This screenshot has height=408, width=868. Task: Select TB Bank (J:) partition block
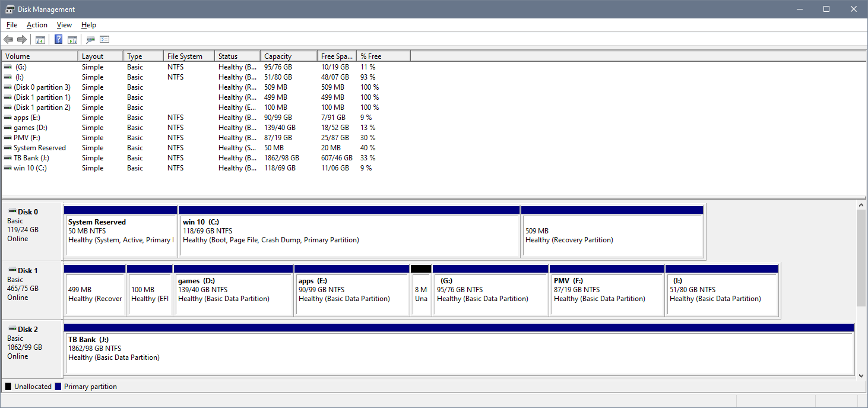point(459,349)
